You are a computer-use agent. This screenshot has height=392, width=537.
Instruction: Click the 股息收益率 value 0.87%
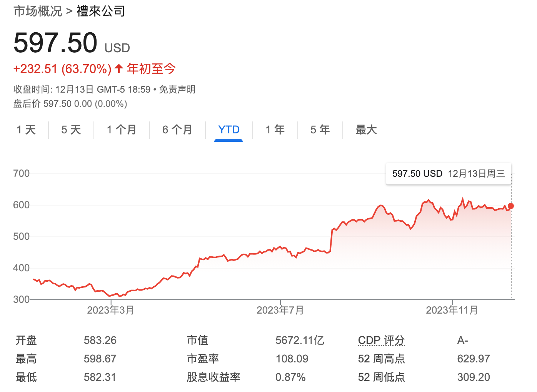pyautogui.click(x=290, y=377)
